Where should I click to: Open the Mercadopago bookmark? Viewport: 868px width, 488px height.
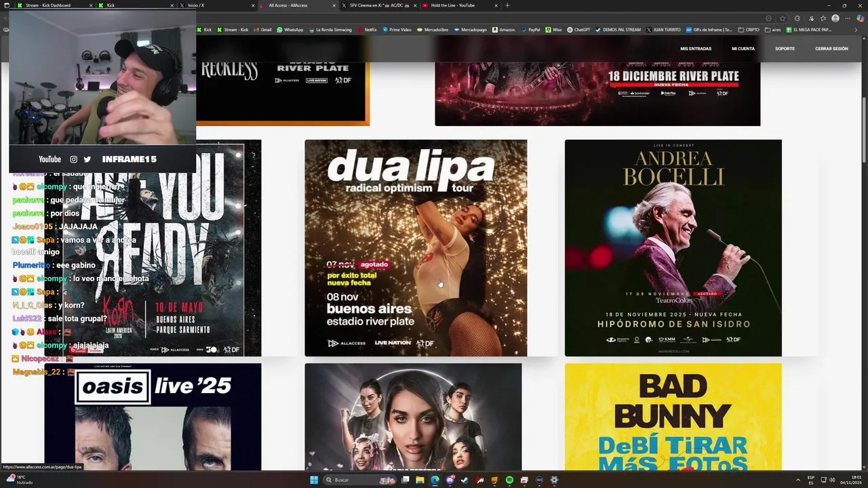(x=471, y=30)
